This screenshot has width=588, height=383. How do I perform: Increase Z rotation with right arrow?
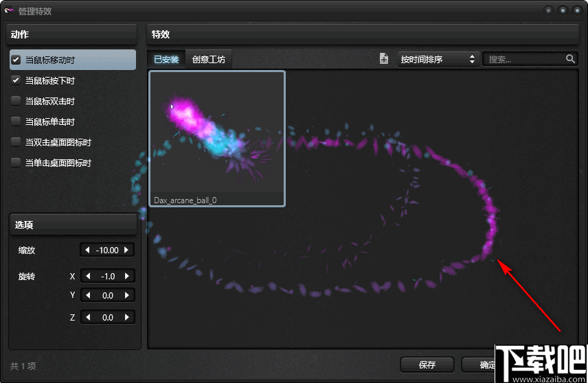click(127, 317)
